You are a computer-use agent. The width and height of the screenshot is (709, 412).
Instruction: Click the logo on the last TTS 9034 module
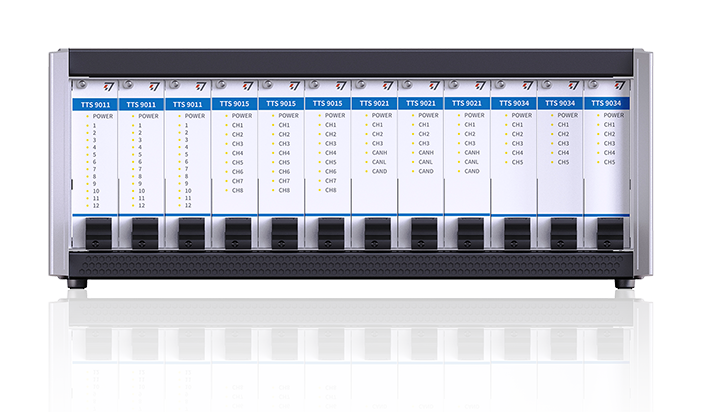point(620,87)
